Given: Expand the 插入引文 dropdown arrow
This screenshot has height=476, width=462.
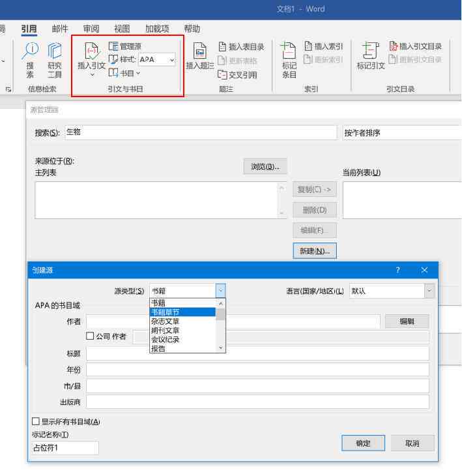Looking at the screenshot, I should tap(93, 74).
